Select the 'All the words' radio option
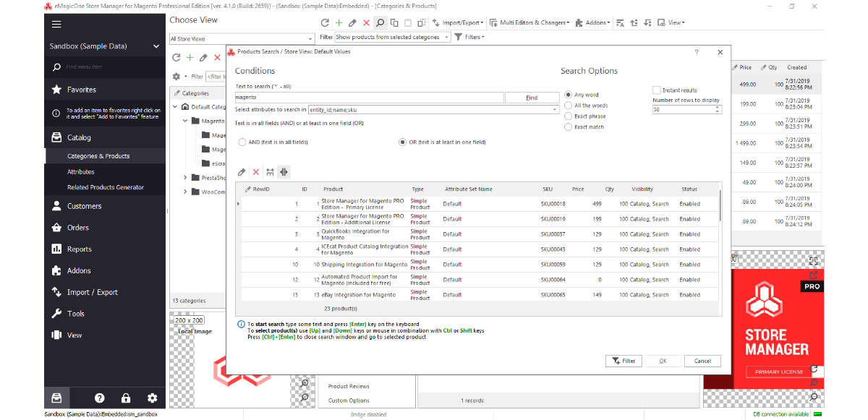Screen dimensions: 868x420 click(x=569, y=106)
